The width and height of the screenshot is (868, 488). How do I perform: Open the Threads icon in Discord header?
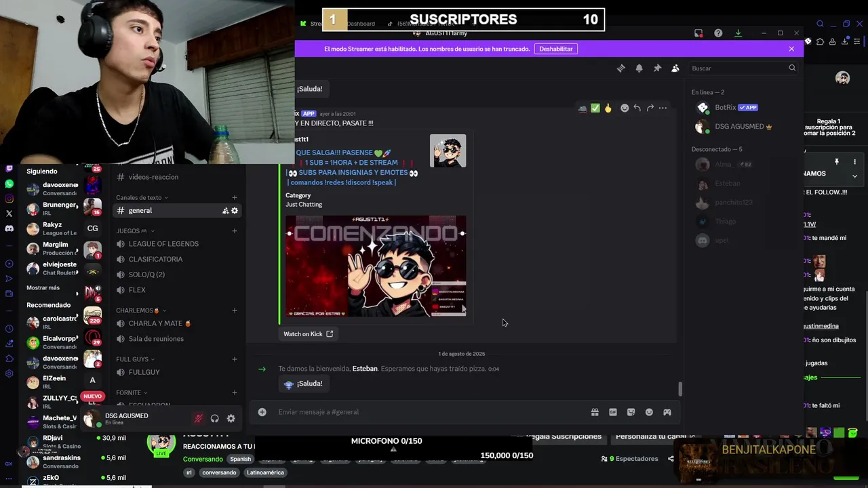[620, 68]
